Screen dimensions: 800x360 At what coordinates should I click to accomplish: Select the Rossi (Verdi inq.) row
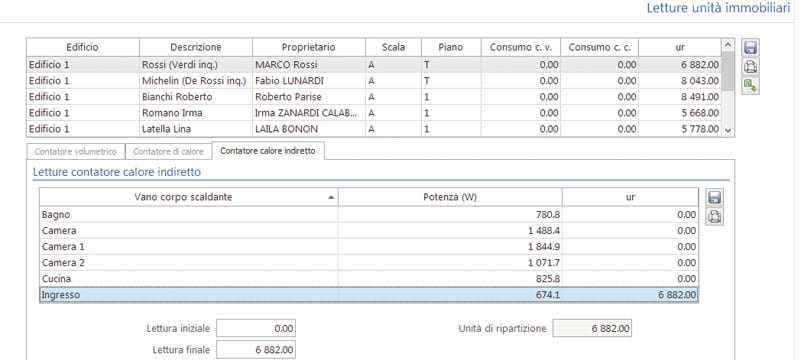point(374,65)
